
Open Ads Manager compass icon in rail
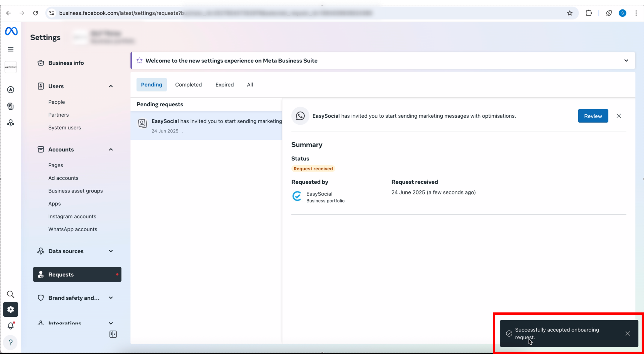point(11,90)
